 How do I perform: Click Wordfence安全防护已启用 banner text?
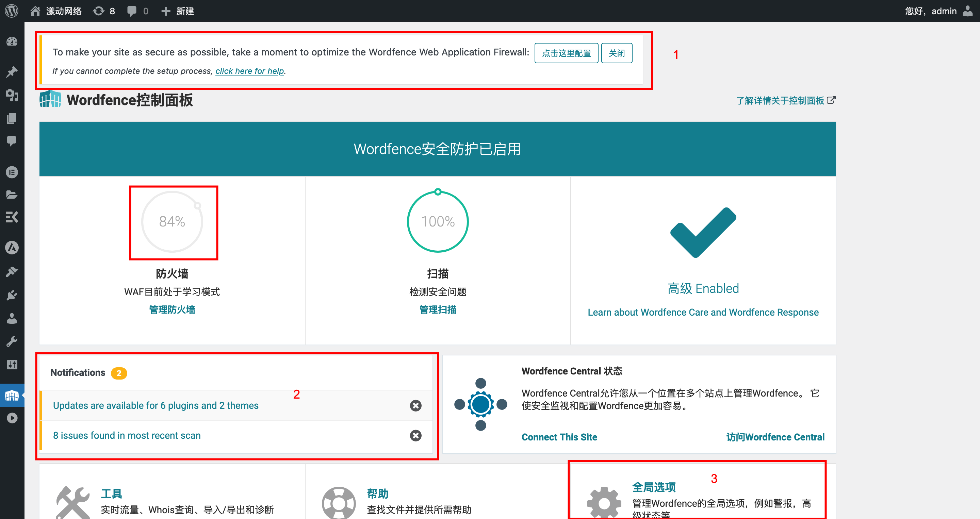tap(437, 149)
